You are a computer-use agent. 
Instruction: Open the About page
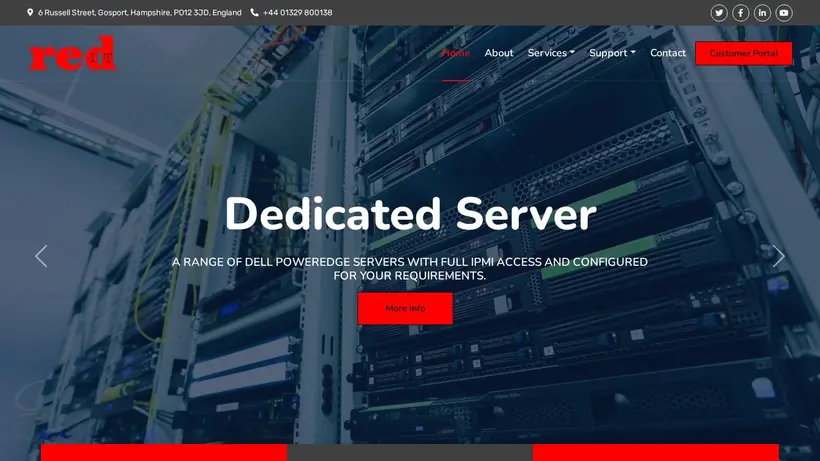498,53
